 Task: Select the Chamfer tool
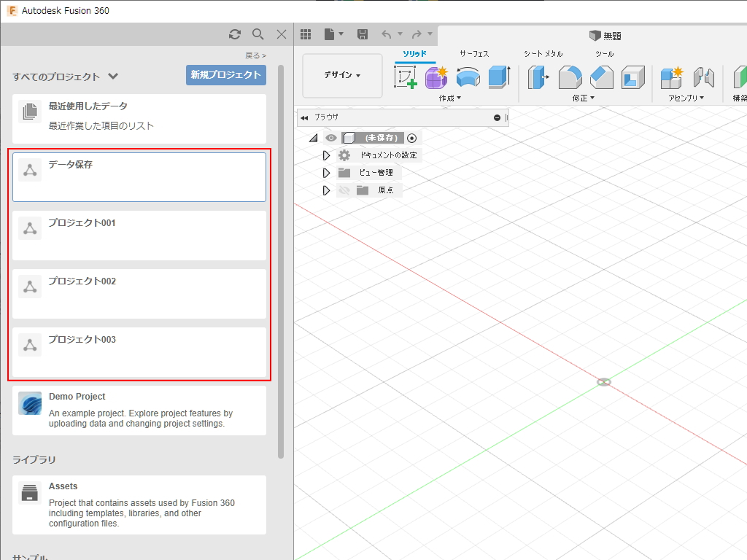(x=602, y=77)
